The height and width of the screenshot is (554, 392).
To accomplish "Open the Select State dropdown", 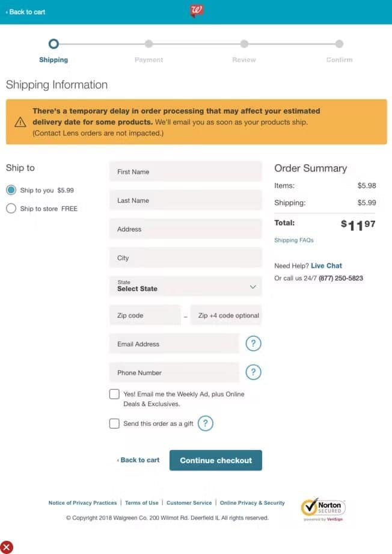I will click(x=185, y=286).
